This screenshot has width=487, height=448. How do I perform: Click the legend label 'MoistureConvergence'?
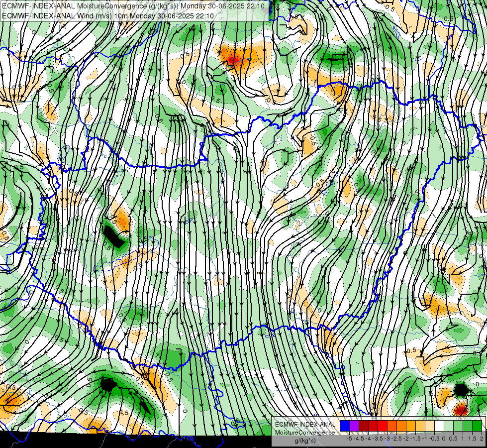[305, 433]
